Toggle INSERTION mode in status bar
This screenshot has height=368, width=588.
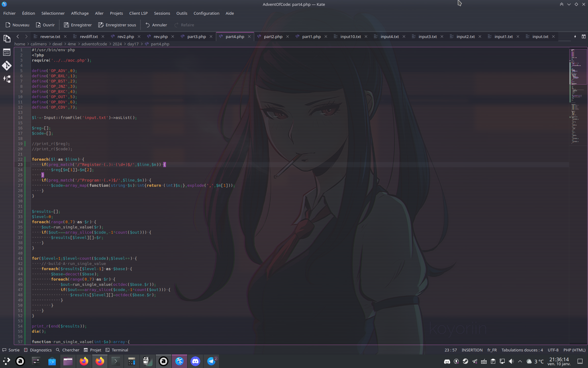(472, 350)
